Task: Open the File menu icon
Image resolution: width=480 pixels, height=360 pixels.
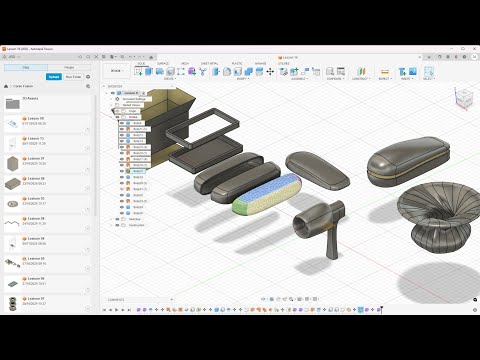Action: (x=113, y=57)
